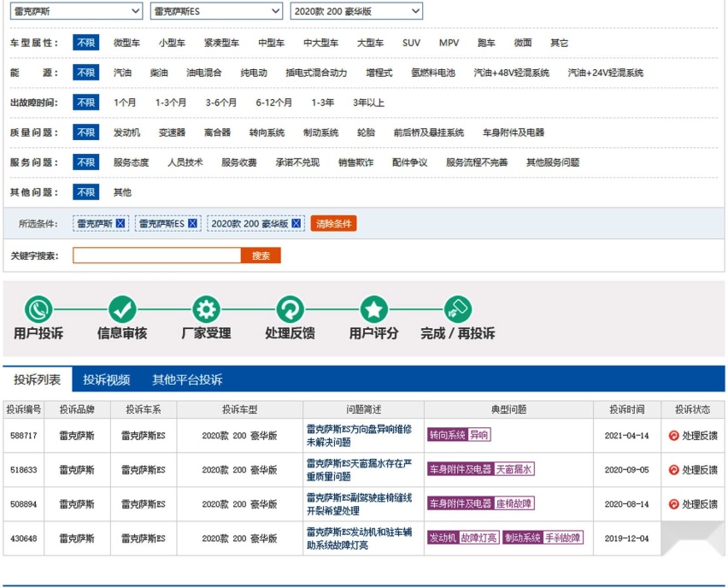Click the 处理反馈 refresh icon

point(291,309)
